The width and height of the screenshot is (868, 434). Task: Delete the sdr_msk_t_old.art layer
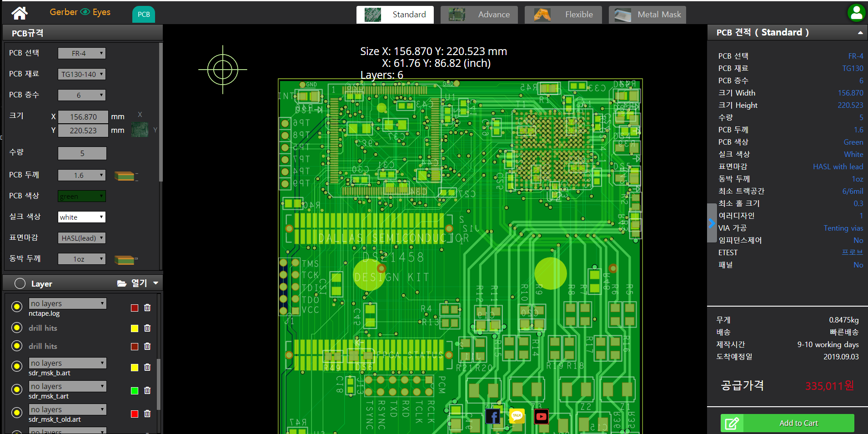[x=147, y=414]
